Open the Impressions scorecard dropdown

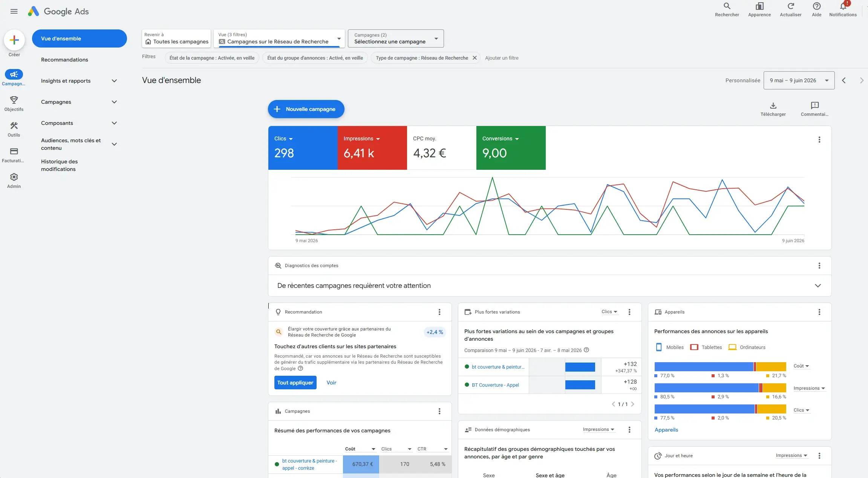362,139
